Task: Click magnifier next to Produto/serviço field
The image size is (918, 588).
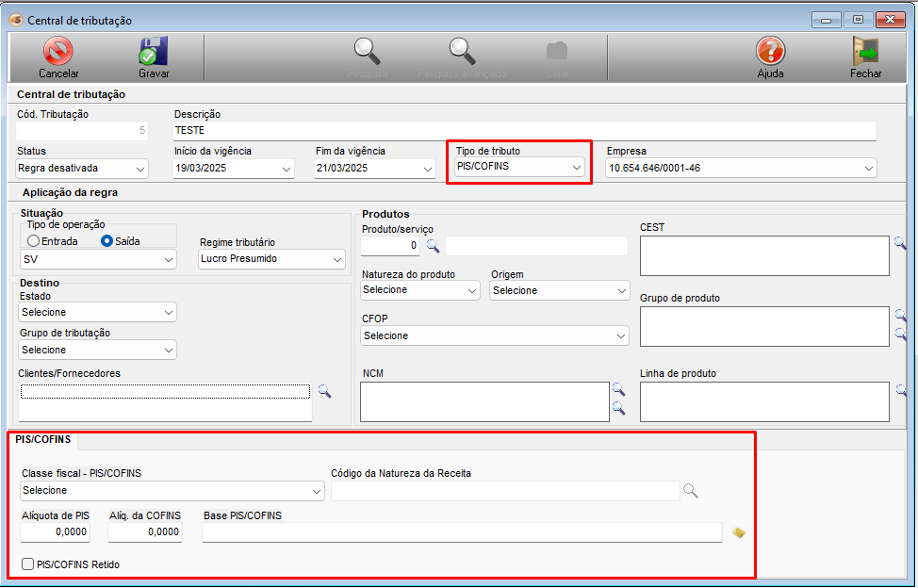Action: [x=433, y=246]
